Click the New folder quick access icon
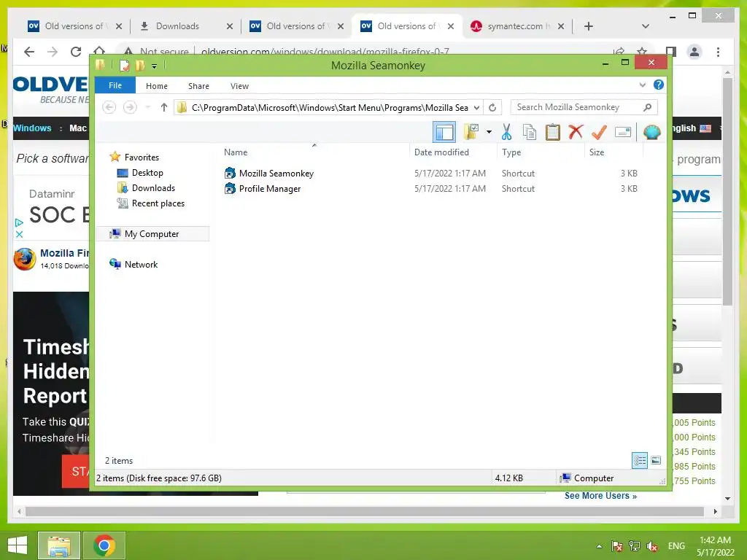Viewport: 747px width, 560px height. [139, 65]
